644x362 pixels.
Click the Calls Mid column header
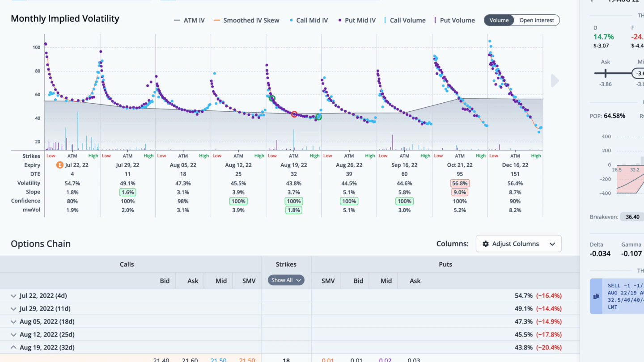point(221,281)
